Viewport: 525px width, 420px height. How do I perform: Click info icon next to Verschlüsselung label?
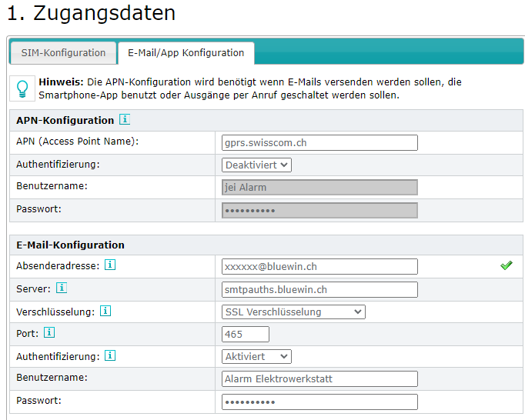tap(105, 312)
